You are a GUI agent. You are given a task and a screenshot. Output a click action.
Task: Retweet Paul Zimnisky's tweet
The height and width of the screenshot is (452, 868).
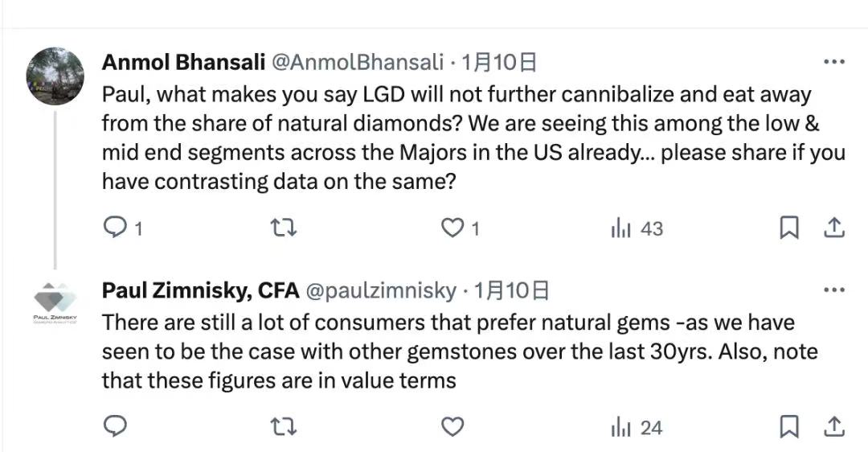click(x=285, y=426)
